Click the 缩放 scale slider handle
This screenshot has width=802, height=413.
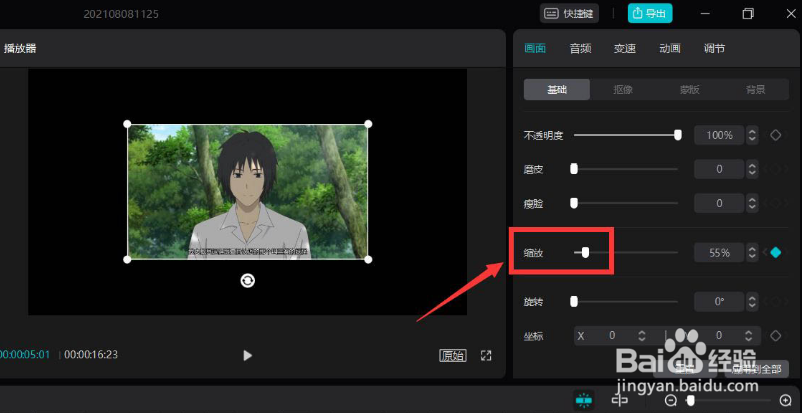click(586, 252)
